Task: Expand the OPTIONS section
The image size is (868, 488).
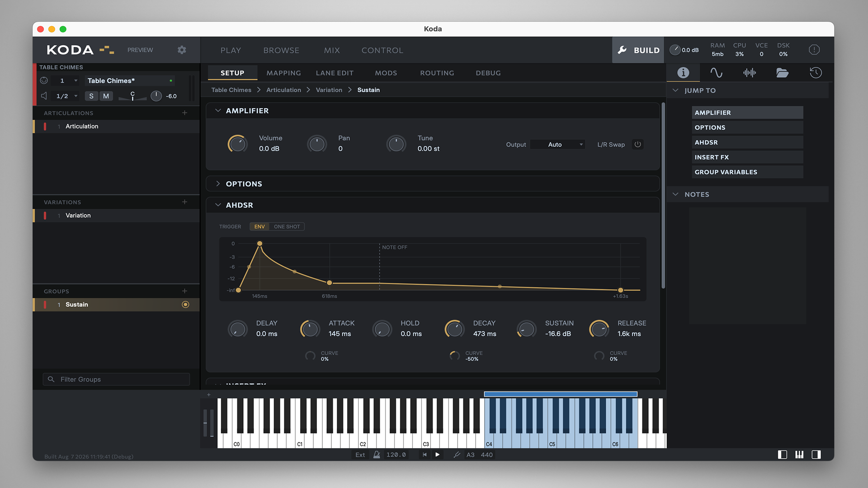Action: point(218,184)
